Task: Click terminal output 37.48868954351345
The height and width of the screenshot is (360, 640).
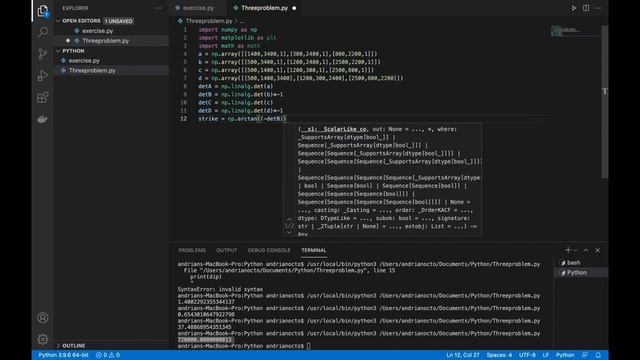Action: point(204,327)
